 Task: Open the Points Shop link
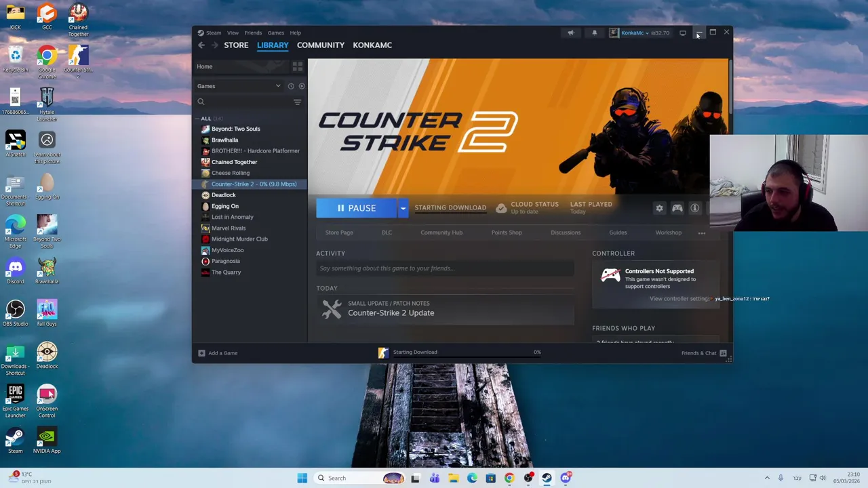pyautogui.click(x=507, y=232)
